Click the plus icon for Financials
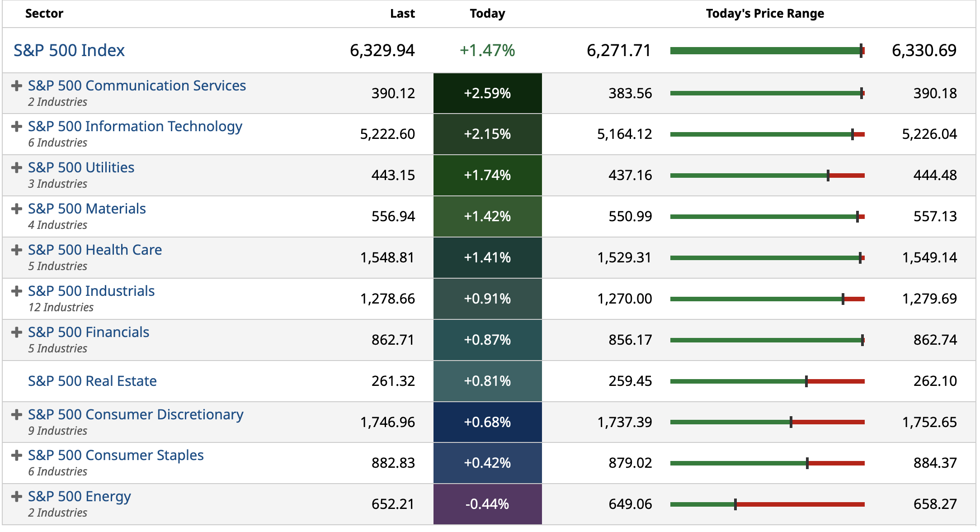Viewport: 980px width, 532px height. [17, 332]
